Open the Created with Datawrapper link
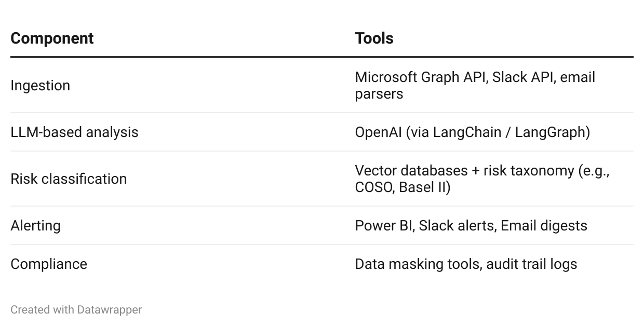The height and width of the screenshot is (327, 644). 76,310
